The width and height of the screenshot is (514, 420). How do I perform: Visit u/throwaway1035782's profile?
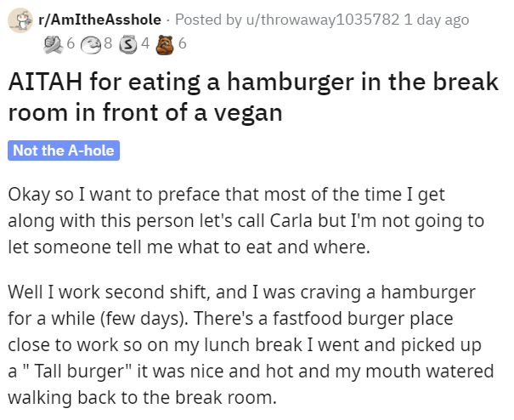(326, 20)
